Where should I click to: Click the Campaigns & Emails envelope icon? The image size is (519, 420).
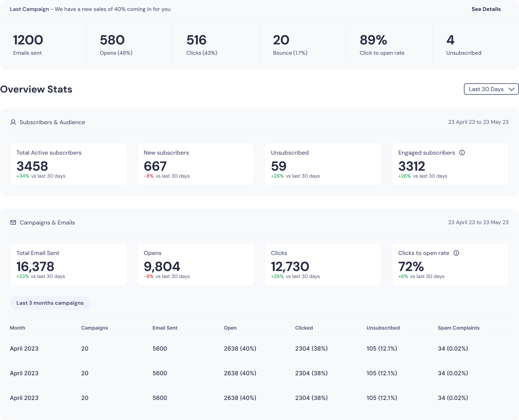(13, 223)
